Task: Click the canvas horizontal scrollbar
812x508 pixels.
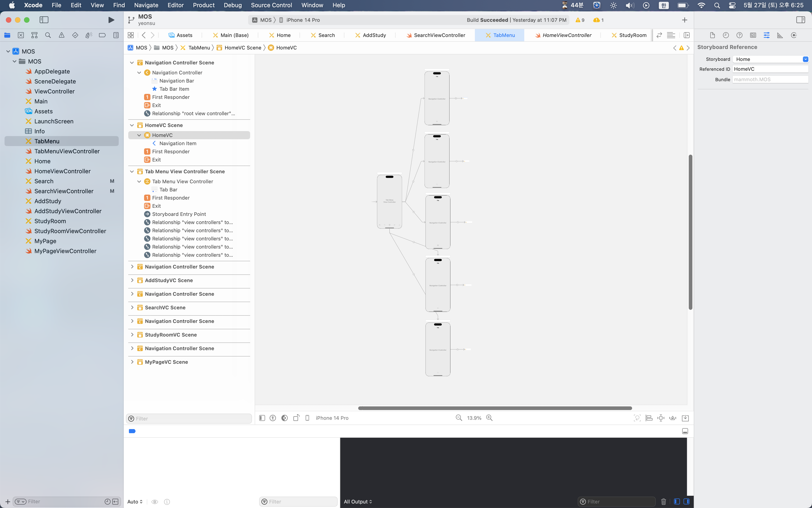Action: [x=495, y=408]
